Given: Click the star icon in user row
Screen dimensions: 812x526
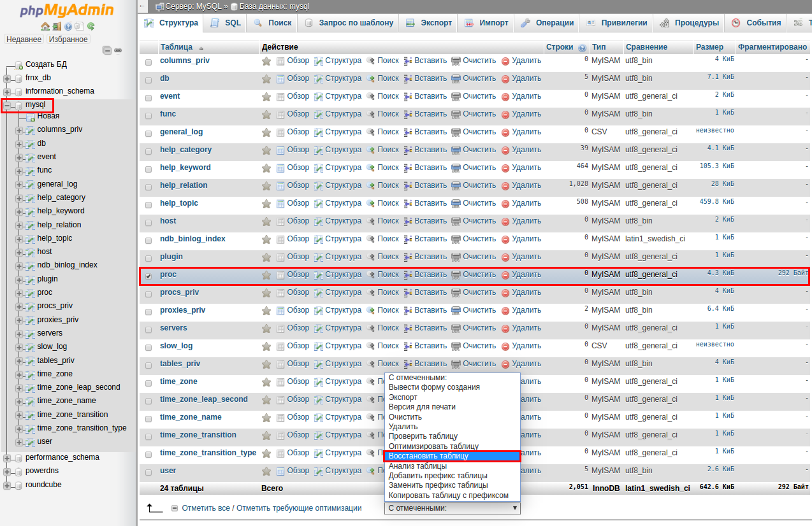Looking at the screenshot, I should [266, 471].
